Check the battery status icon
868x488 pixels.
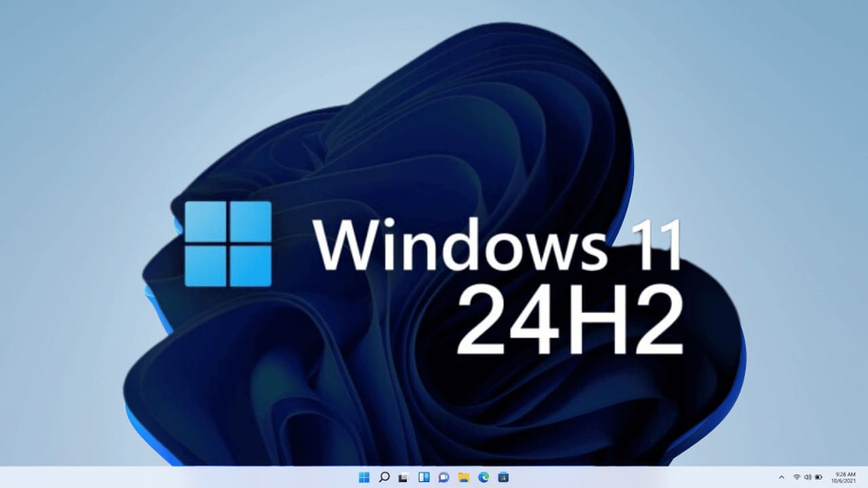click(x=818, y=477)
